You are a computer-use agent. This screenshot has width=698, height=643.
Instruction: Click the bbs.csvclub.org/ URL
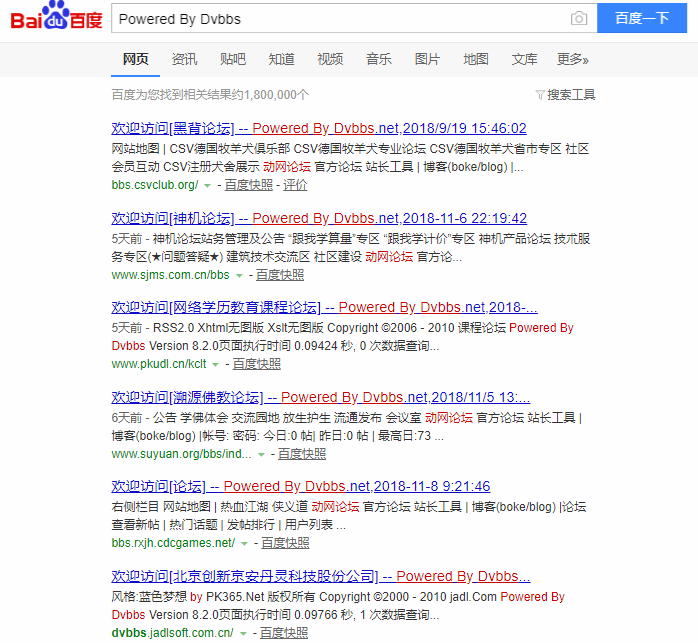(x=155, y=185)
